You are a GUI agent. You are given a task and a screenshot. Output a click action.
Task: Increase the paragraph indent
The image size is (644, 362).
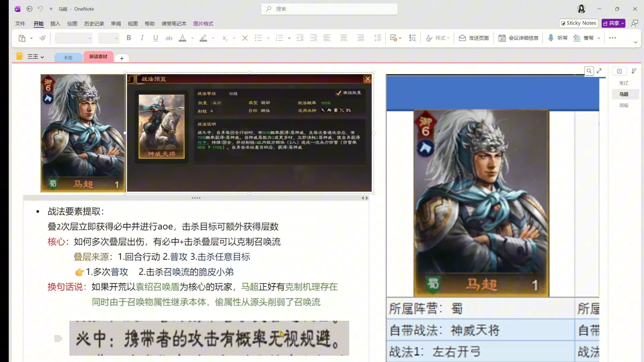314,38
